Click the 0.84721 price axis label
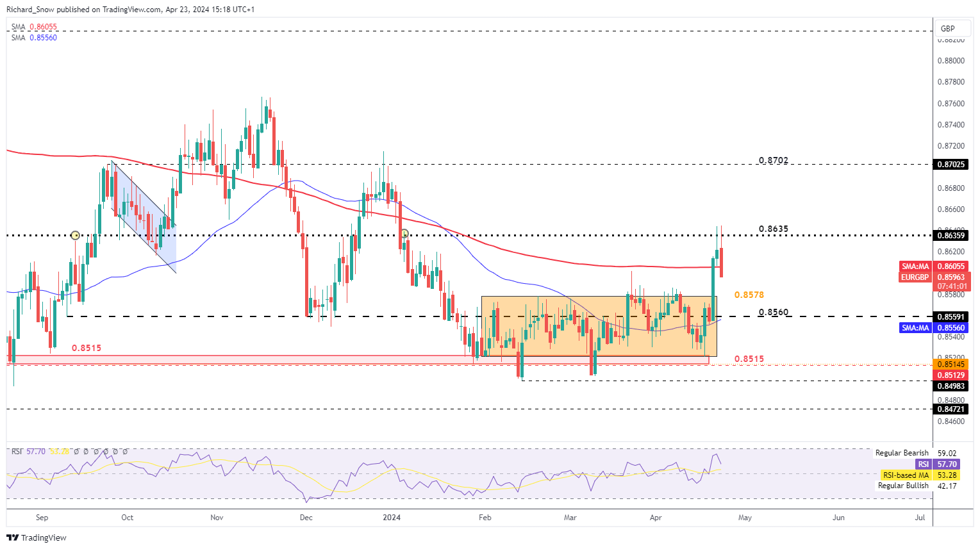The width and height of the screenshot is (980, 549). (x=951, y=409)
